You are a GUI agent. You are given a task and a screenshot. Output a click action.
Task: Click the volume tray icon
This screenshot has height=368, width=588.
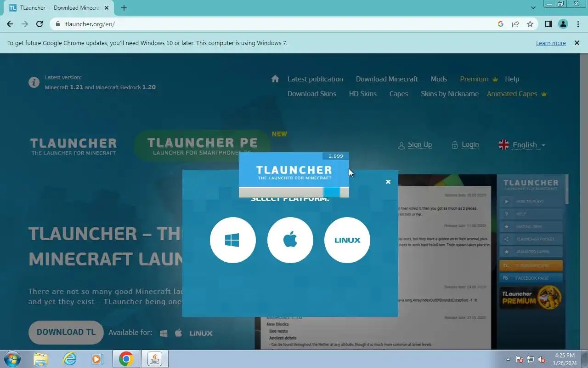[542, 359]
